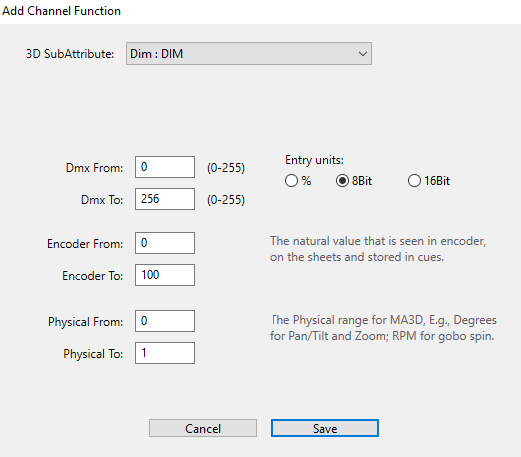Click into the Dmx To field showing 256

pos(165,199)
